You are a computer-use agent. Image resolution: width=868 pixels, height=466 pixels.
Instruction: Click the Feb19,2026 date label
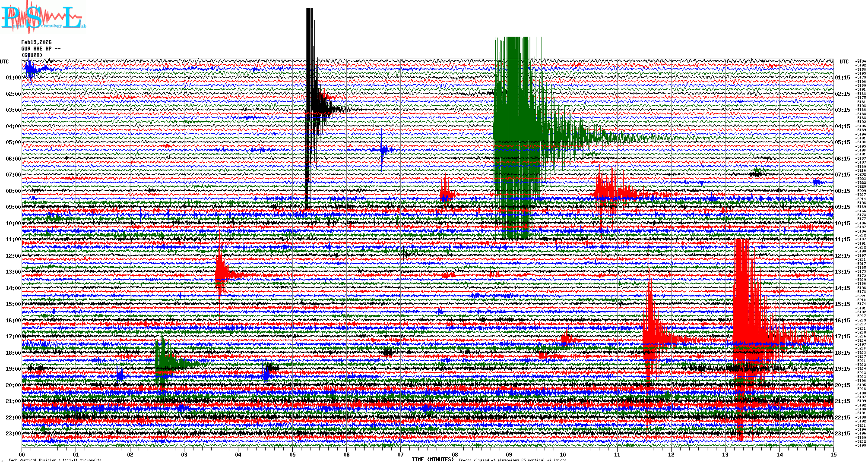click(x=36, y=42)
